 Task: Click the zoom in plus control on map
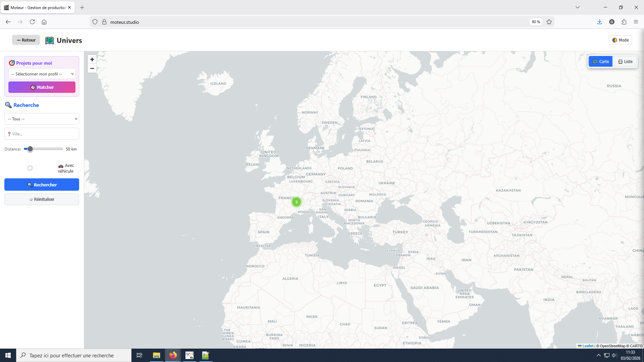[x=92, y=59]
